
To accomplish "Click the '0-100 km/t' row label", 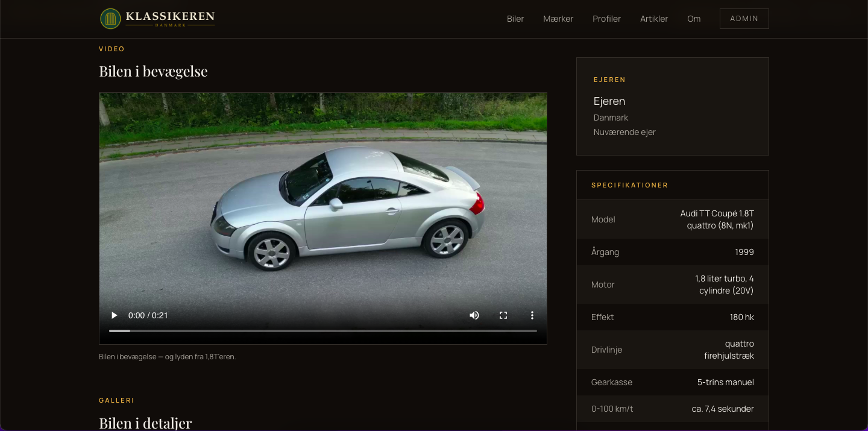I will 612,409.
